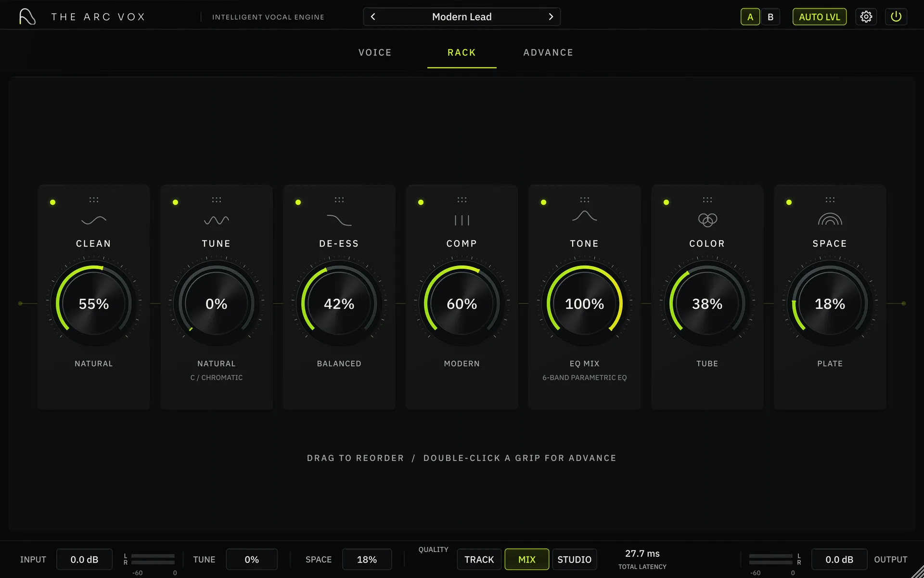Go to previous preset with left chevron

coord(373,17)
